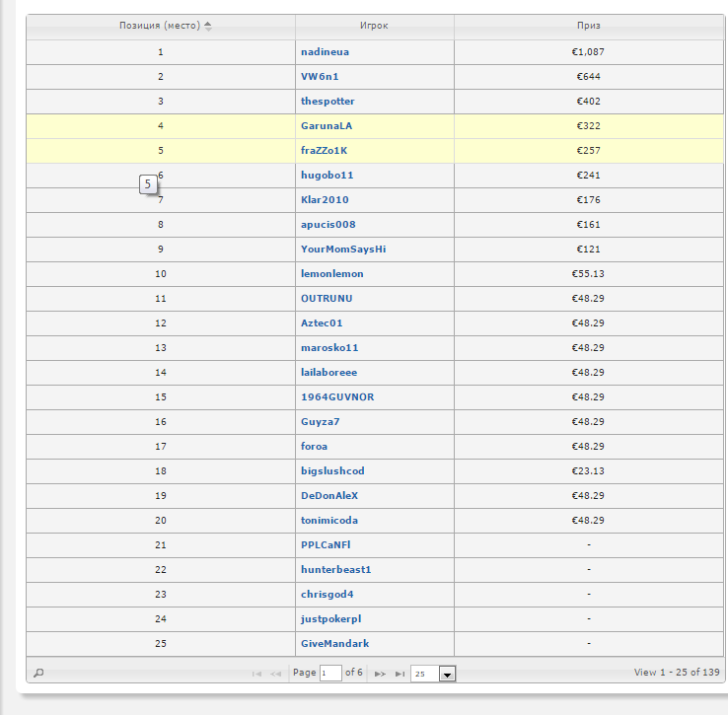Jump to the last page arrow

pos(400,674)
